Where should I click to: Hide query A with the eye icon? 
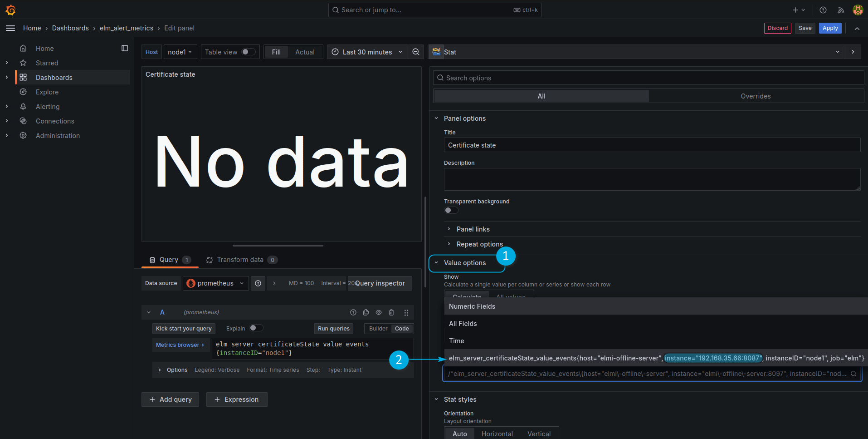click(379, 312)
